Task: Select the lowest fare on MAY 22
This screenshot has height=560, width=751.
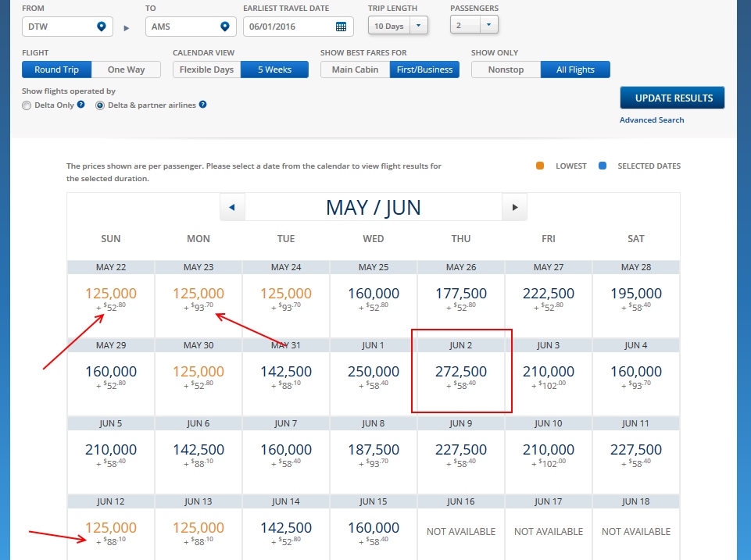Action: point(111,296)
